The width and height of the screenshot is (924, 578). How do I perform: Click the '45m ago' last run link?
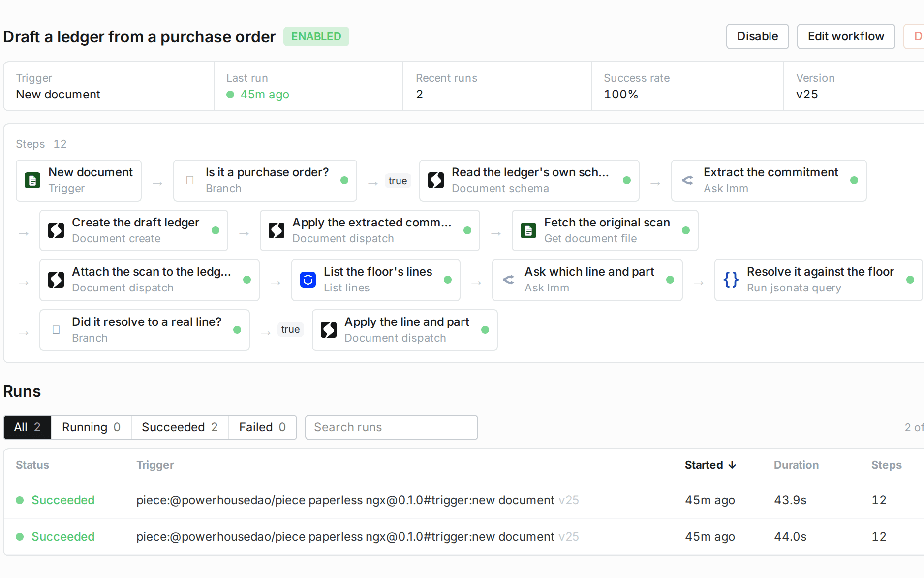coord(265,95)
